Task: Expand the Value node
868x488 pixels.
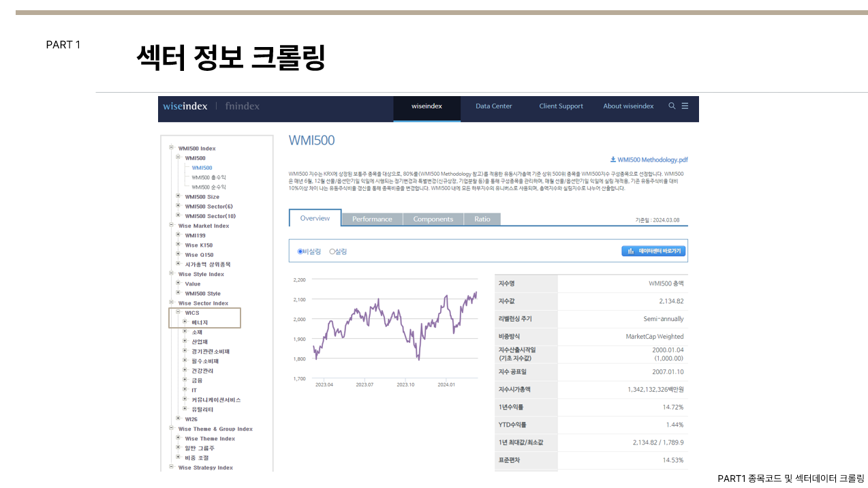Action: (x=178, y=283)
